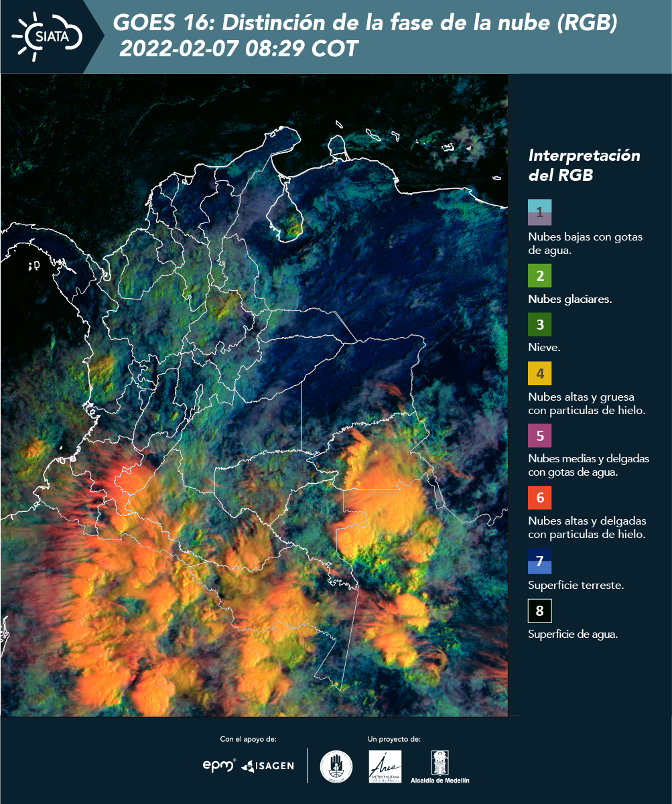Click the label 'Nieve.'

[544, 348]
